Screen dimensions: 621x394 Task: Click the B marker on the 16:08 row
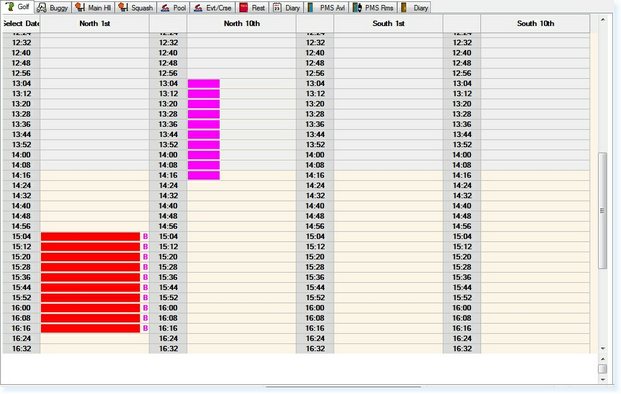click(145, 318)
